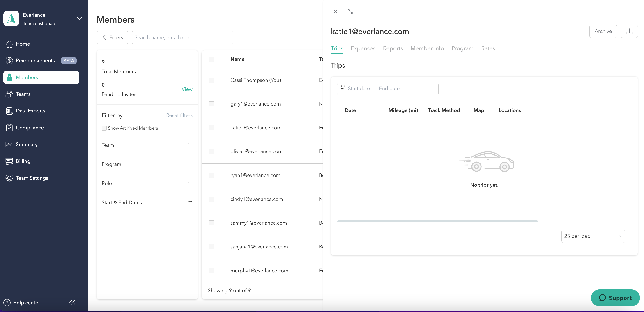The image size is (644, 312).
Task: Open the 25 per load dropdown
Action: pyautogui.click(x=593, y=236)
